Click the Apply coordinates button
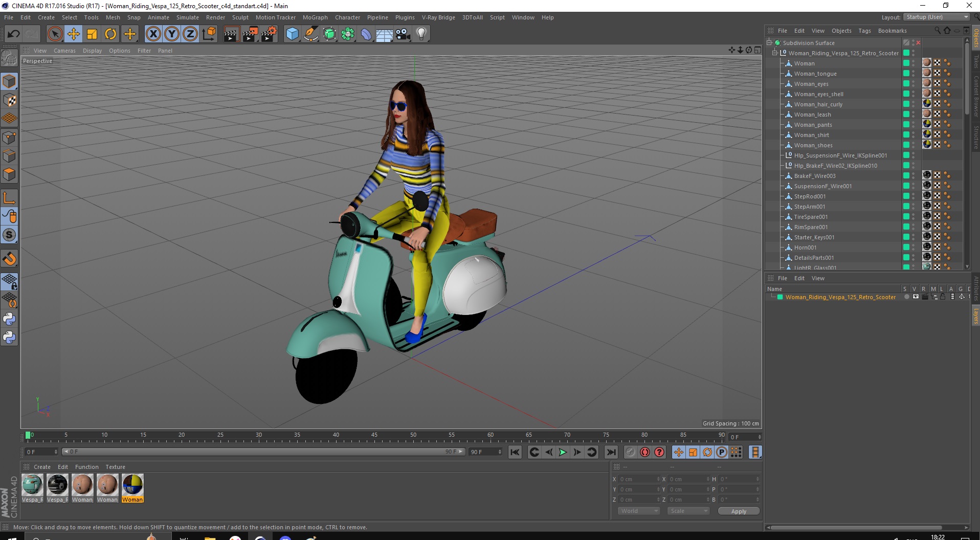The width and height of the screenshot is (980, 540). pyautogui.click(x=739, y=511)
